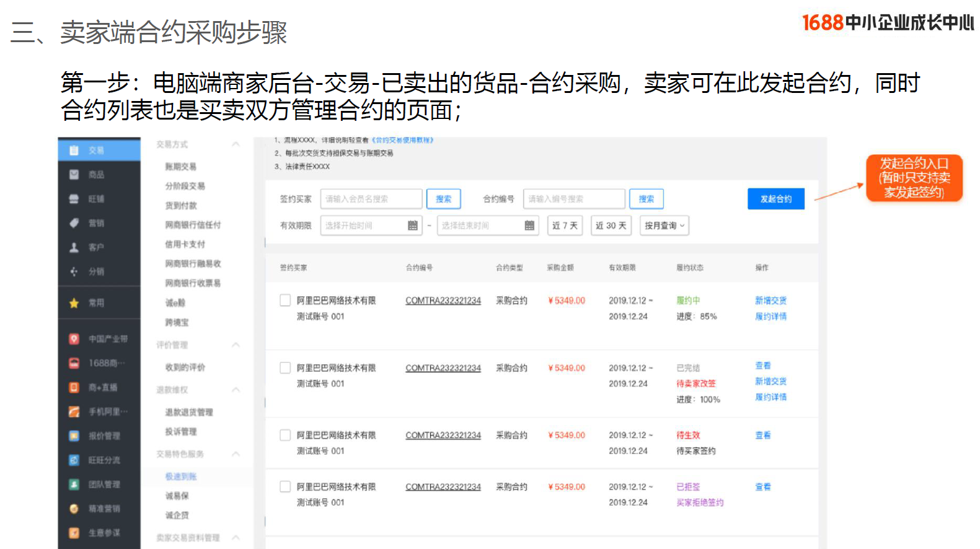The width and height of the screenshot is (980, 549).
Task: Collapse the 交易方式 section chevron
Action: coord(236,144)
